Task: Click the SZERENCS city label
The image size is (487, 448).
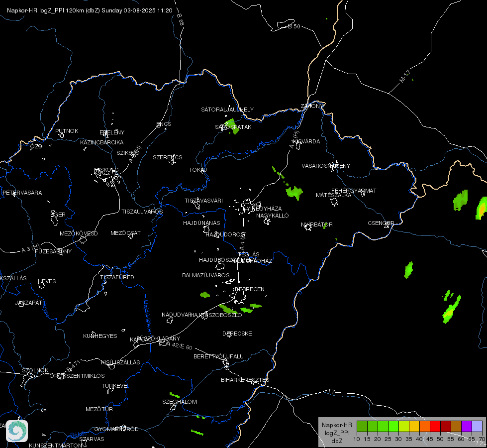Action: point(168,157)
